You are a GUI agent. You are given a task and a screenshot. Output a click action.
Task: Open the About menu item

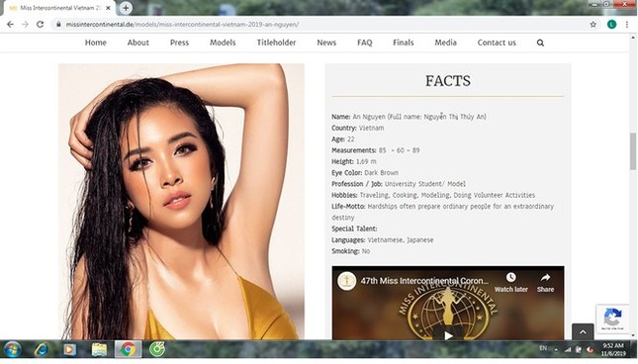pos(137,43)
